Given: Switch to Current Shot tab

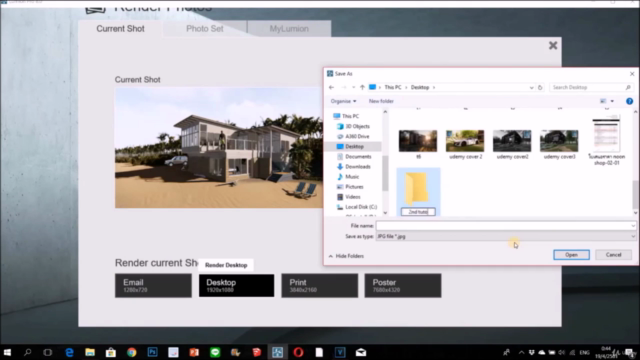Looking at the screenshot, I should coord(120,29).
